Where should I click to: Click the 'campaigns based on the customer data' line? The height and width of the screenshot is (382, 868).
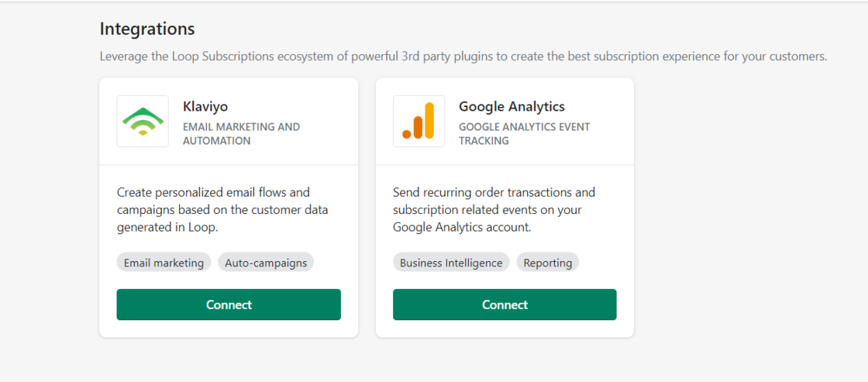point(222,210)
